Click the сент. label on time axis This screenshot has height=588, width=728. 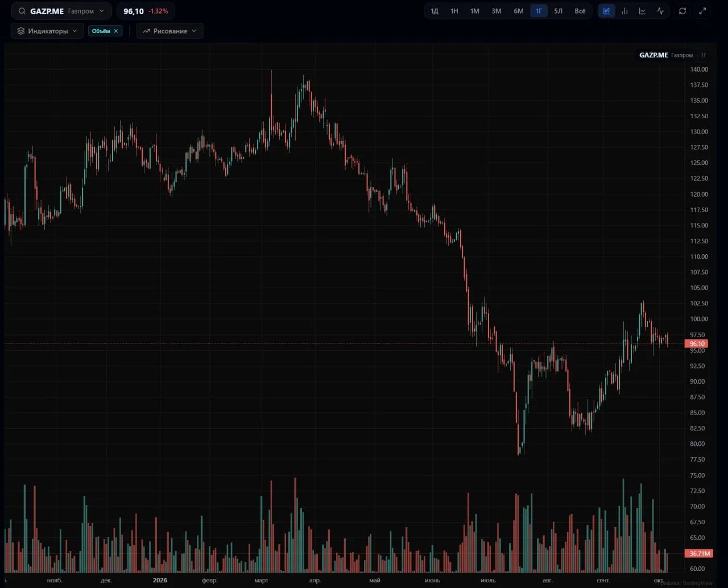click(x=603, y=580)
